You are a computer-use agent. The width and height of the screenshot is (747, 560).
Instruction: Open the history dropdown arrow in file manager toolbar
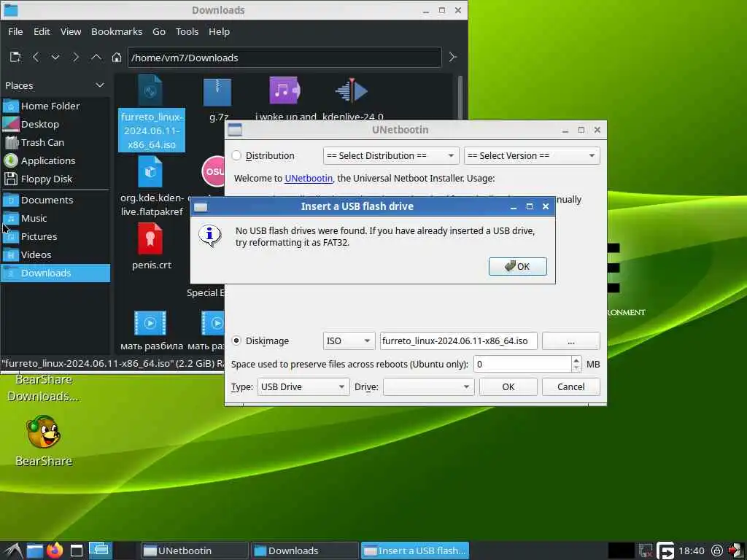(x=55, y=57)
